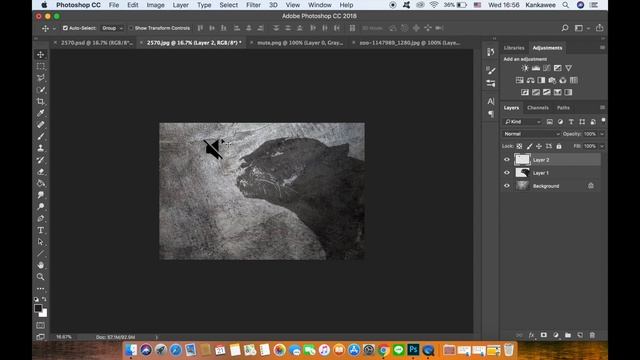
Task: Open Finder from the Dock
Action: (131, 350)
